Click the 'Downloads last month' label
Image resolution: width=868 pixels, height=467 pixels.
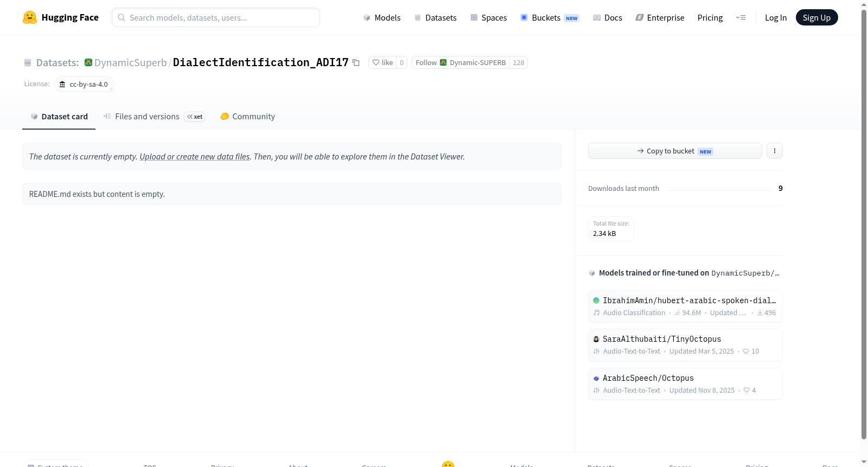click(624, 188)
